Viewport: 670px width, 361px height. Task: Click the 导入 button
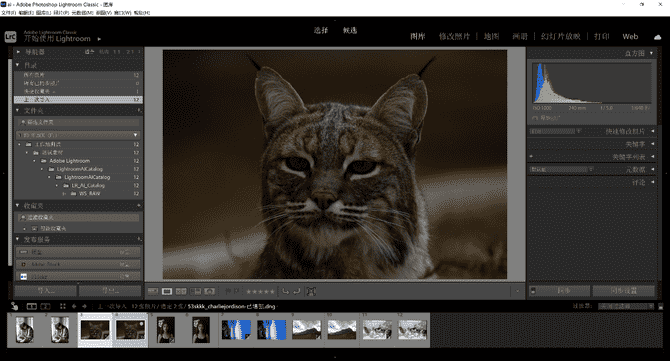click(x=46, y=291)
